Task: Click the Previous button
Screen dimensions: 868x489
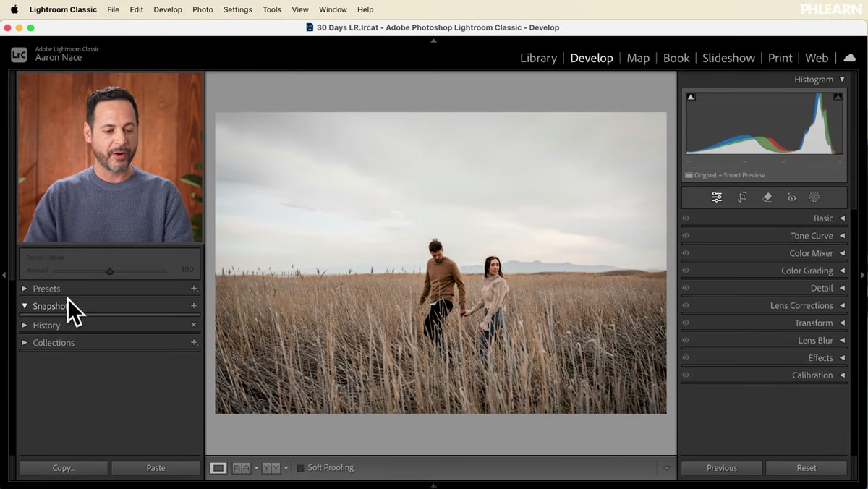Action: 721,468
